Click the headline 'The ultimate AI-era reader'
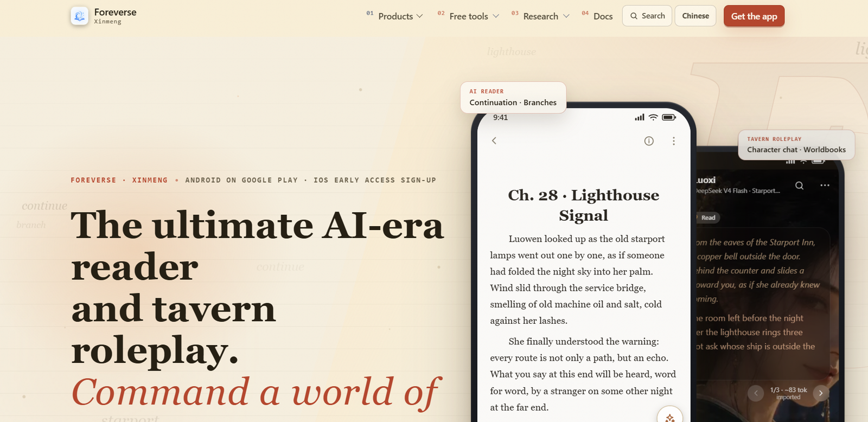The image size is (868, 422). click(258, 246)
